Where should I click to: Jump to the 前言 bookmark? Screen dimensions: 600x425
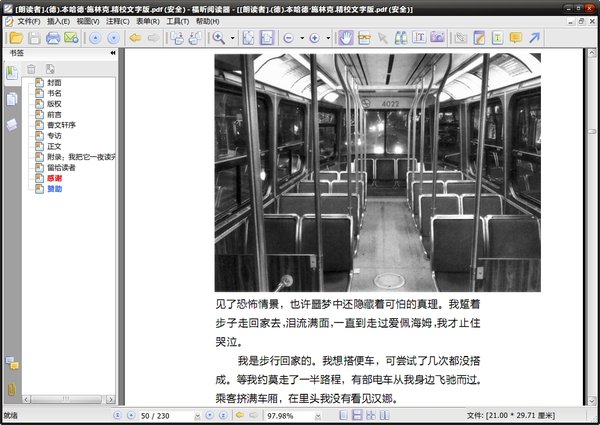[x=54, y=114]
